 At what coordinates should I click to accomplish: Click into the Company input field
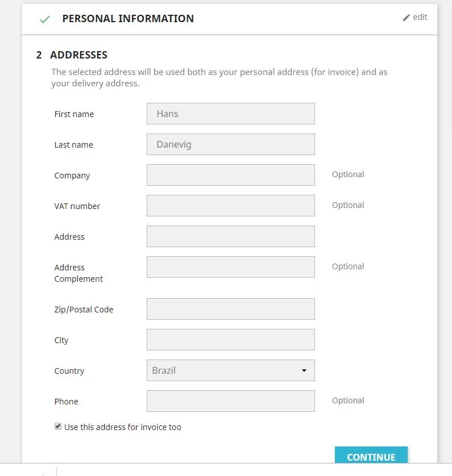(230, 175)
